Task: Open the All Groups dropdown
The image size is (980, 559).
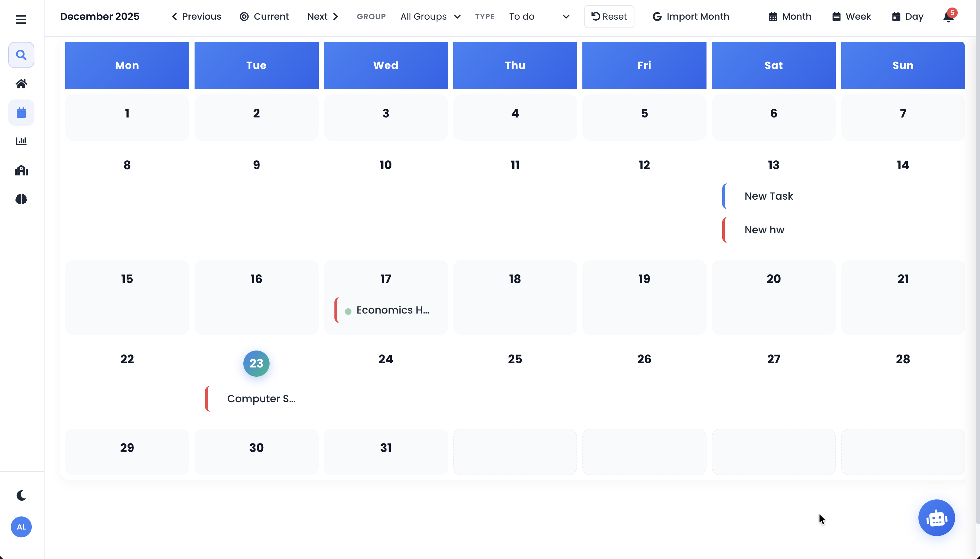Action: pyautogui.click(x=429, y=16)
